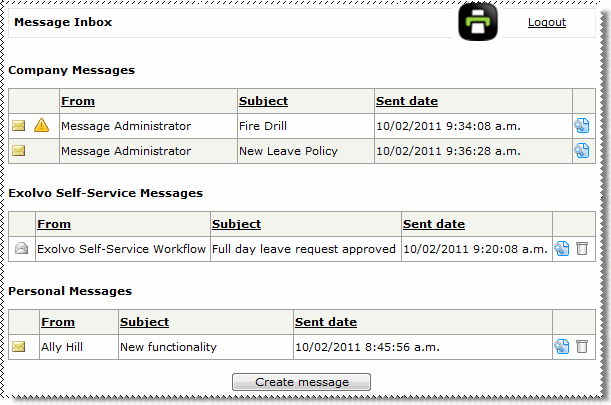Delete the Ally Hill message
This screenshot has height=405, width=611.
coord(582,347)
